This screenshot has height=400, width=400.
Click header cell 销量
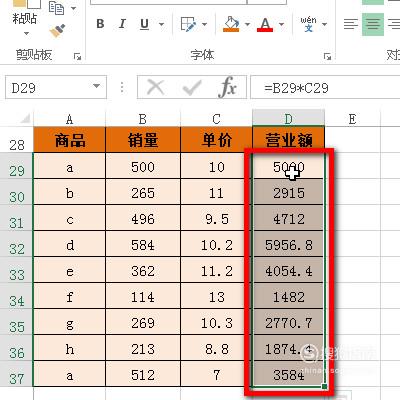(x=143, y=140)
